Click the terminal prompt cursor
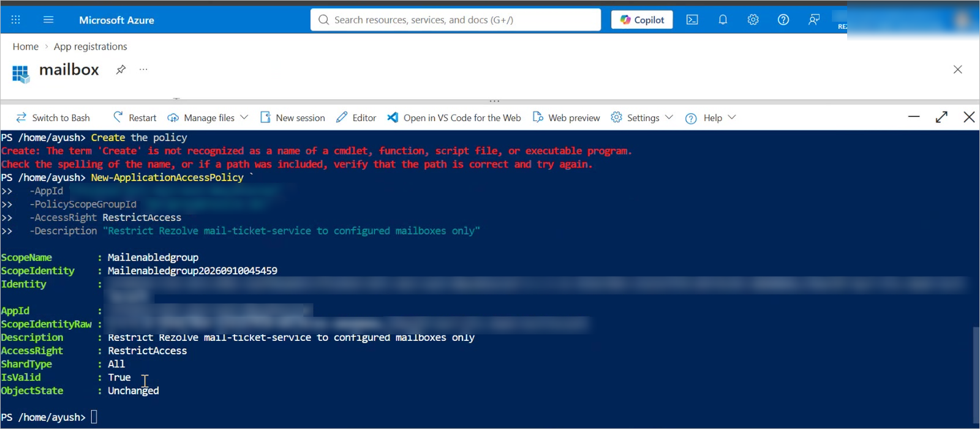Screen dimensions: 980x429 tap(94, 417)
